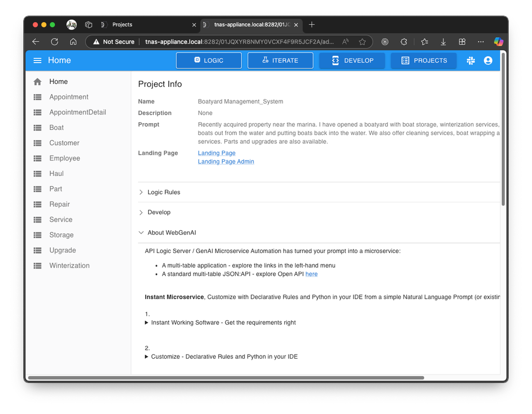Click the tracking prevention target icon
Viewport: 532px width, 414px height.
[x=385, y=42]
